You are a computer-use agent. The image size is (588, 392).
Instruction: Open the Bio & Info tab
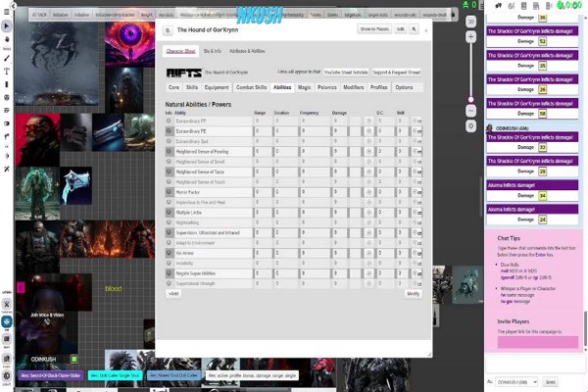[213, 49]
